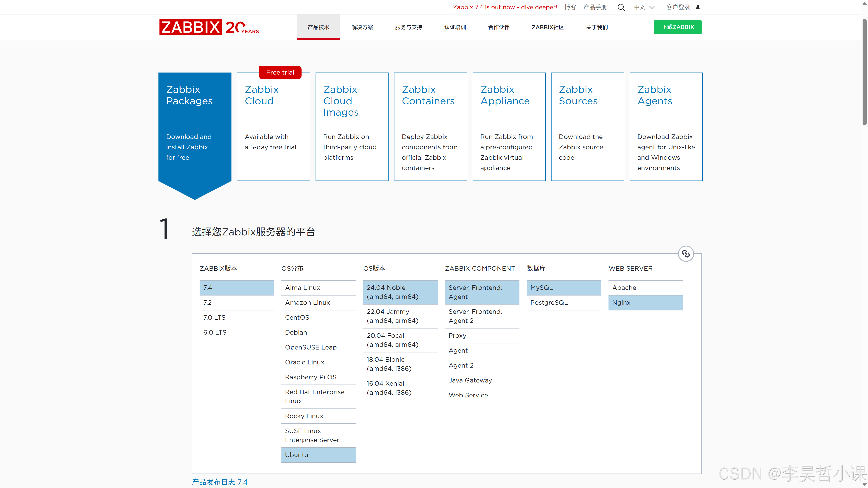
Task: Select the Agent 2 component option
Action: tap(482, 365)
